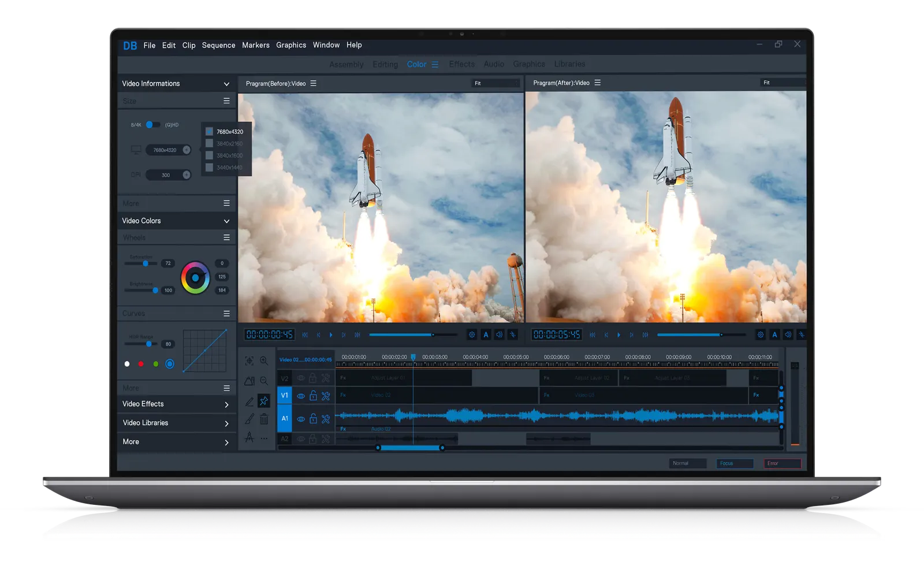
Task: Select the pin tool in timeline toolbox
Action: 264,400
